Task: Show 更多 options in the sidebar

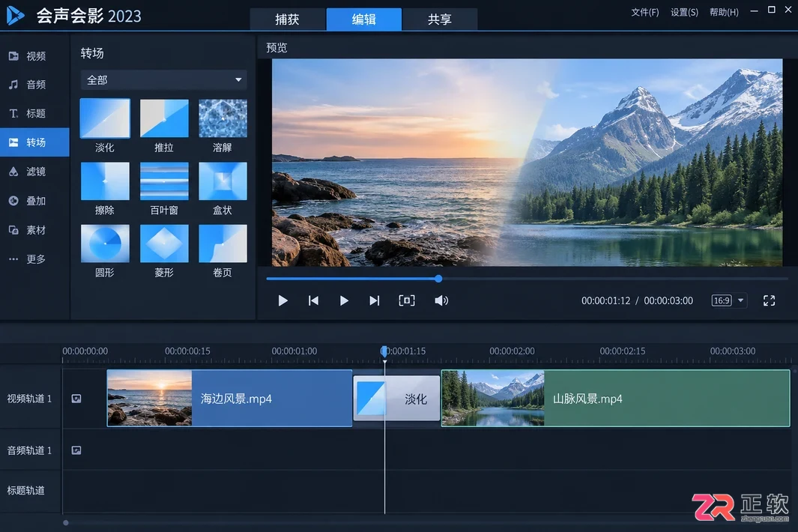Action: coord(34,259)
